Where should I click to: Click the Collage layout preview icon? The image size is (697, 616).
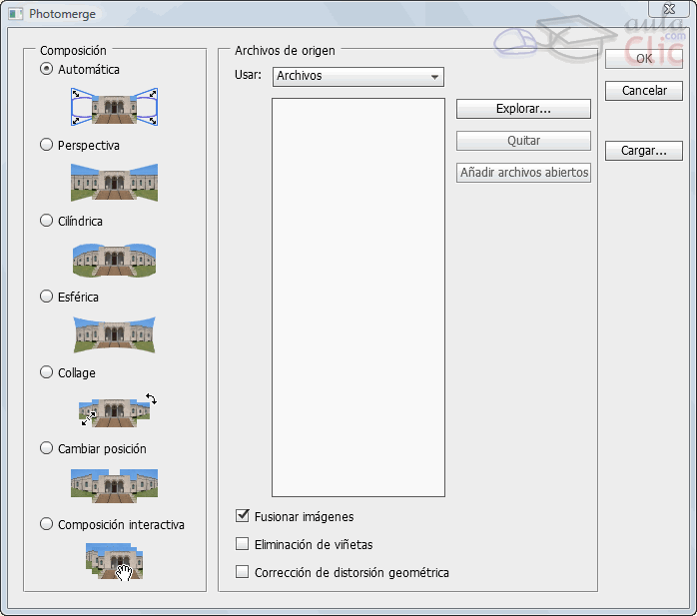(115, 410)
